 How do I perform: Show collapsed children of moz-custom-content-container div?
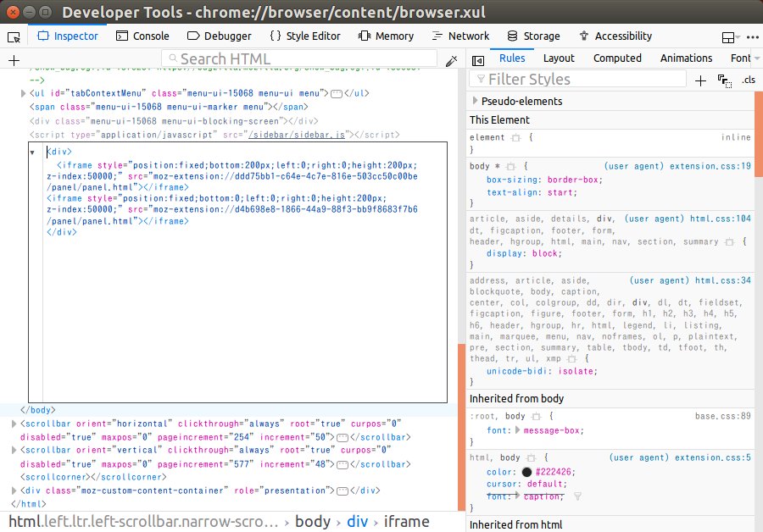(x=343, y=490)
